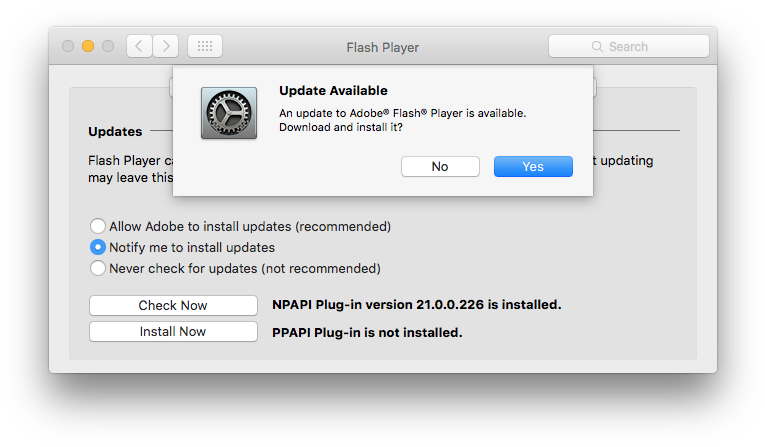Click the gray close window button
765x447 pixels.
[x=68, y=46]
